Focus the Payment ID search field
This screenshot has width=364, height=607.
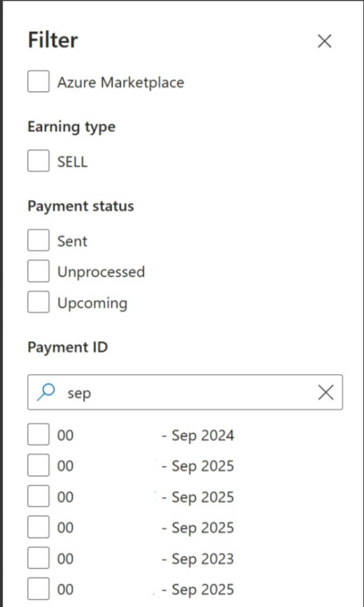[x=185, y=392]
